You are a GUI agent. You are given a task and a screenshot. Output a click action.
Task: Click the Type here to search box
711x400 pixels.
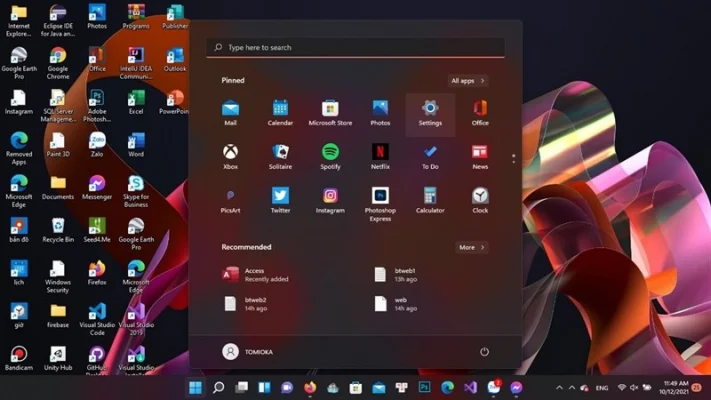355,47
